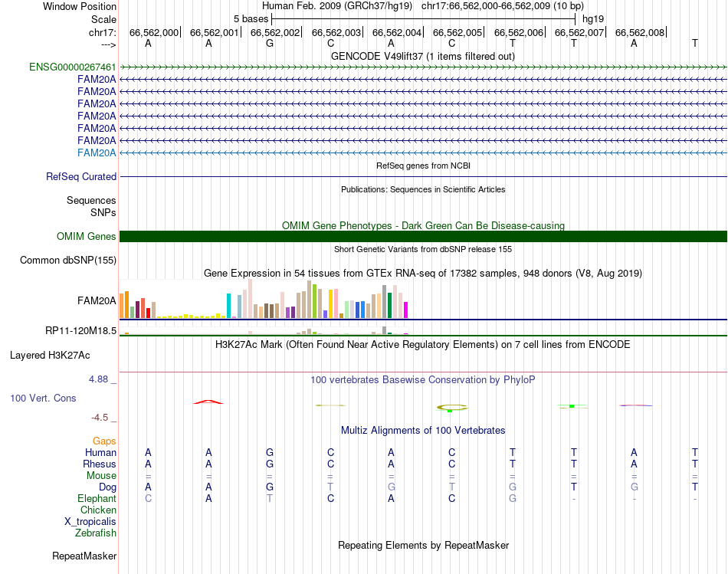This screenshot has height=574, width=728.
Task: Click the Window Position track label
Action: coord(80,6)
